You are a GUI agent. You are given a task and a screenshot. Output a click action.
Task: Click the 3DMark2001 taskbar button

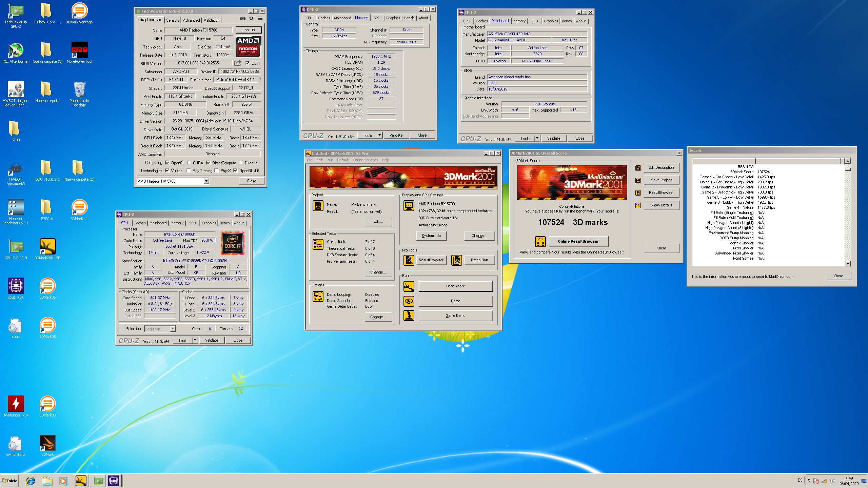(81, 481)
